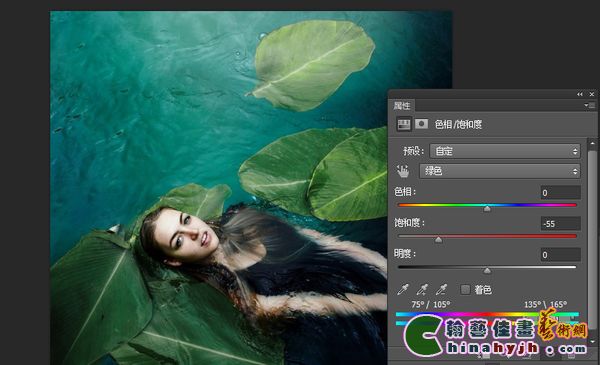Collapse the panel using the double-arrow icon

coord(580,94)
